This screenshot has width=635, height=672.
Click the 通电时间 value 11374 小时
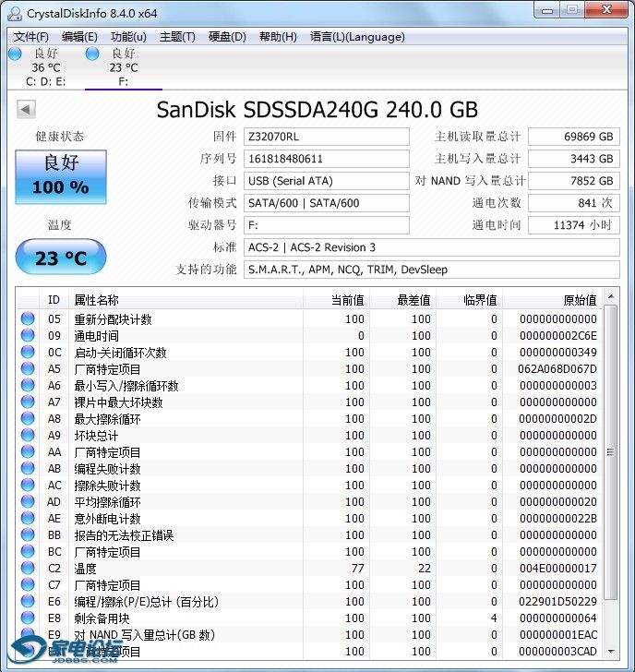tap(574, 225)
